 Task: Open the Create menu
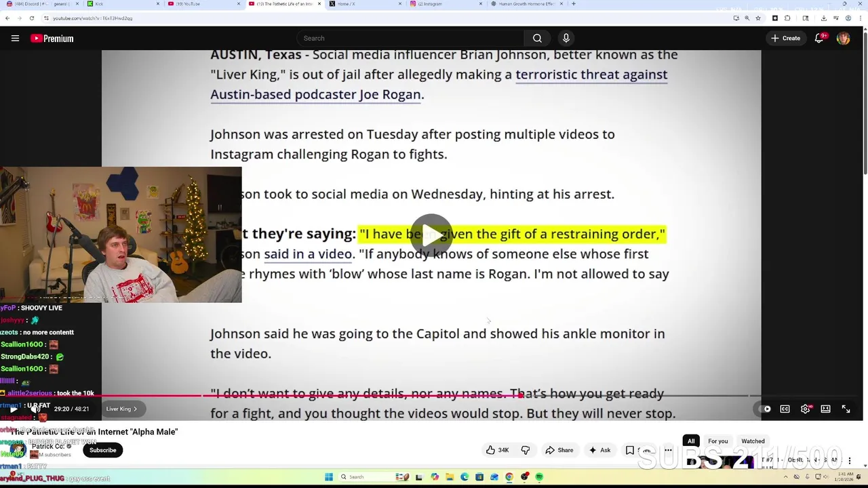786,39
